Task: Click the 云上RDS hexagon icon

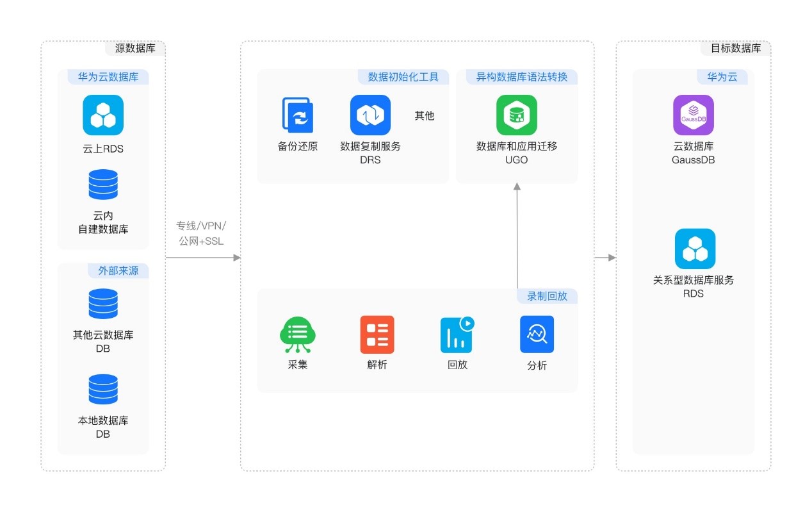Action: click(x=103, y=115)
